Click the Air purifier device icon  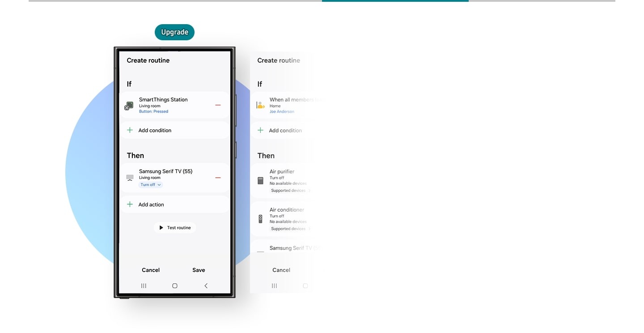[x=260, y=179]
